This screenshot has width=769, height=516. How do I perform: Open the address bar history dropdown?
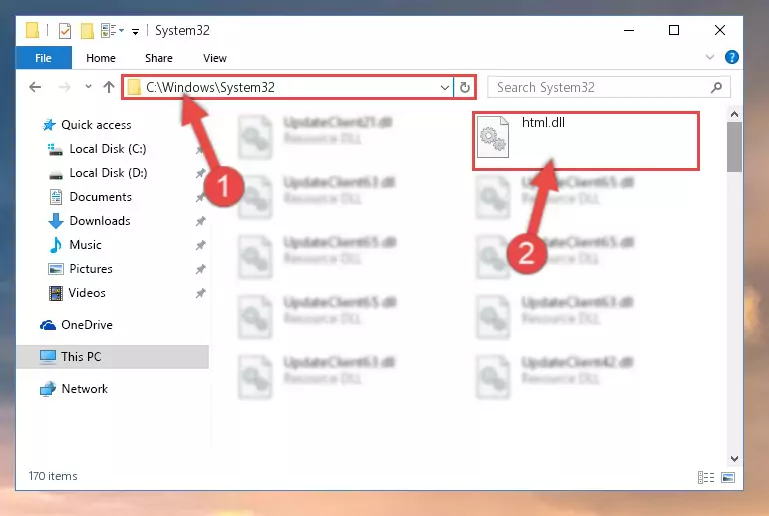[444, 88]
